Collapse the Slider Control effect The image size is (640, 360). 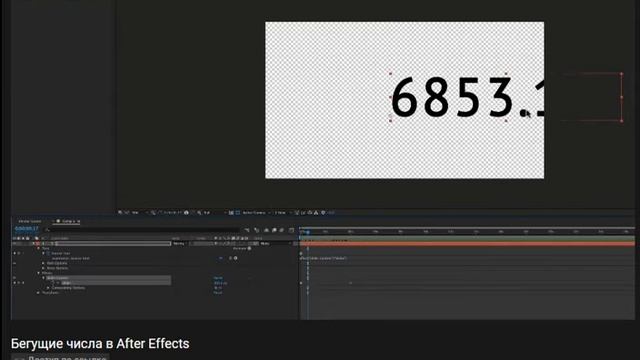(x=43, y=278)
